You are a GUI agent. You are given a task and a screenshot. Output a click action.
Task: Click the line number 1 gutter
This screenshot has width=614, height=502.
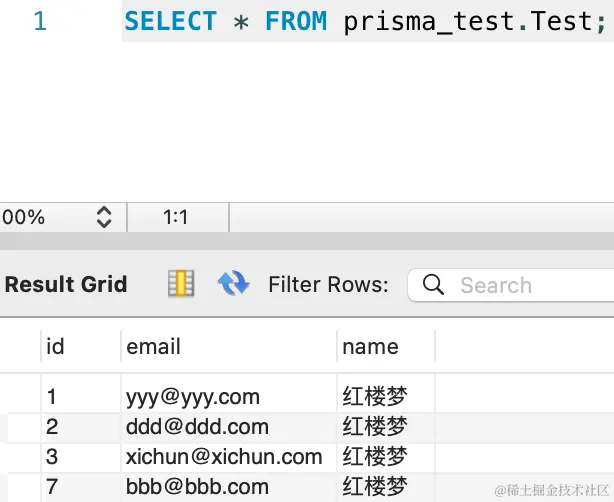coord(40,21)
